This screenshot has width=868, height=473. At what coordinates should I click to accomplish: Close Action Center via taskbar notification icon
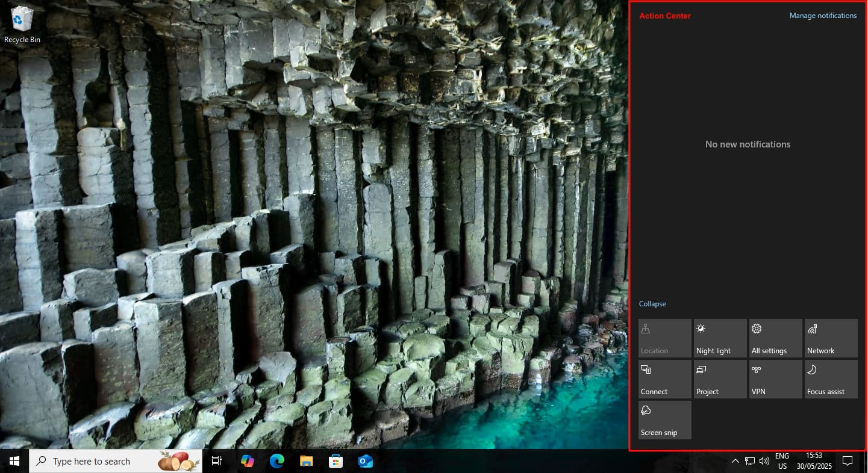click(x=847, y=461)
